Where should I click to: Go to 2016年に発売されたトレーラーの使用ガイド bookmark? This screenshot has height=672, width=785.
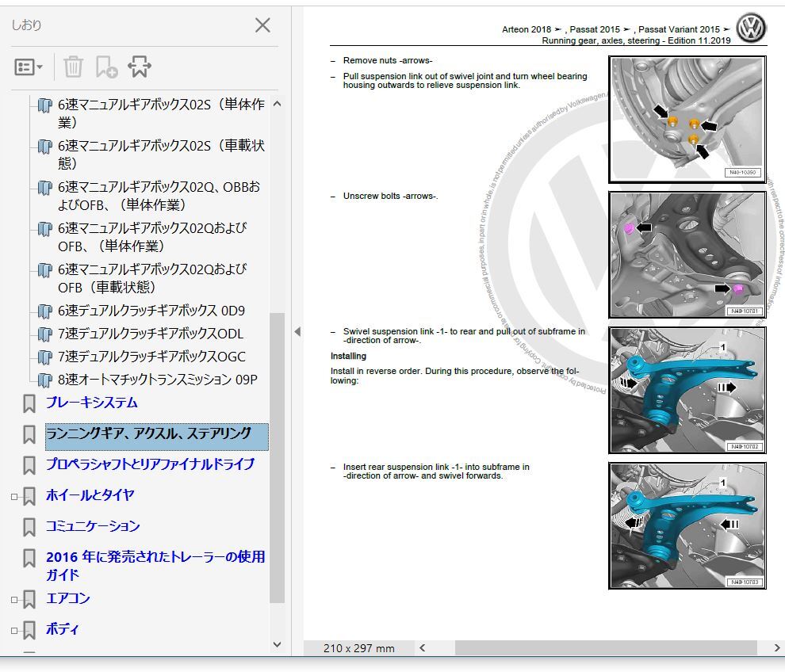pyautogui.click(x=155, y=566)
